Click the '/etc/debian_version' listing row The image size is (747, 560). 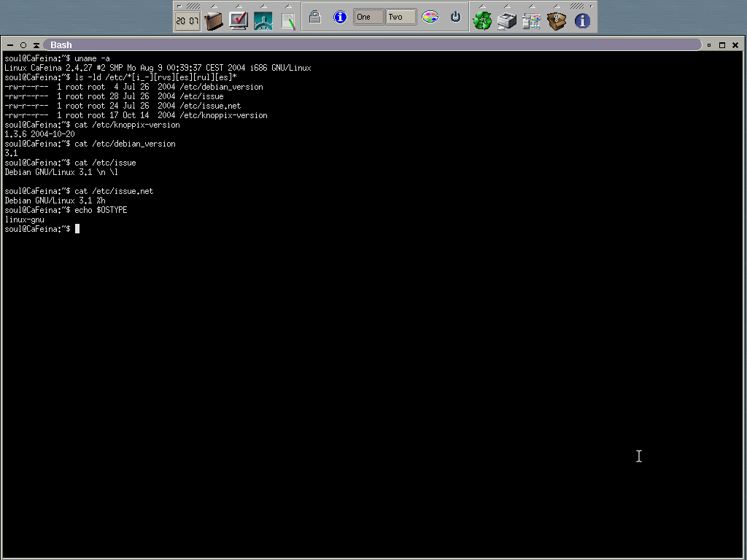[134, 87]
